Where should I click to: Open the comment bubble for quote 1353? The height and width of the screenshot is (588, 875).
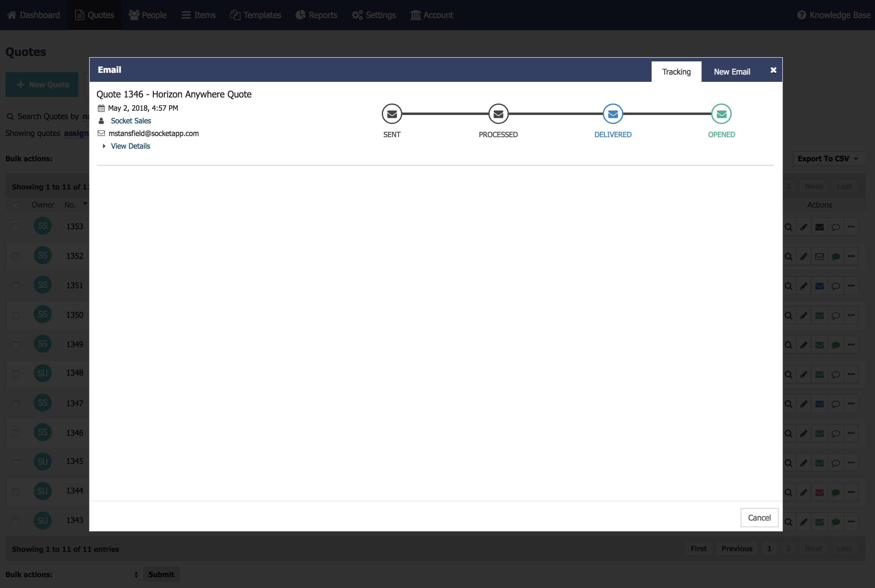pyautogui.click(x=835, y=227)
